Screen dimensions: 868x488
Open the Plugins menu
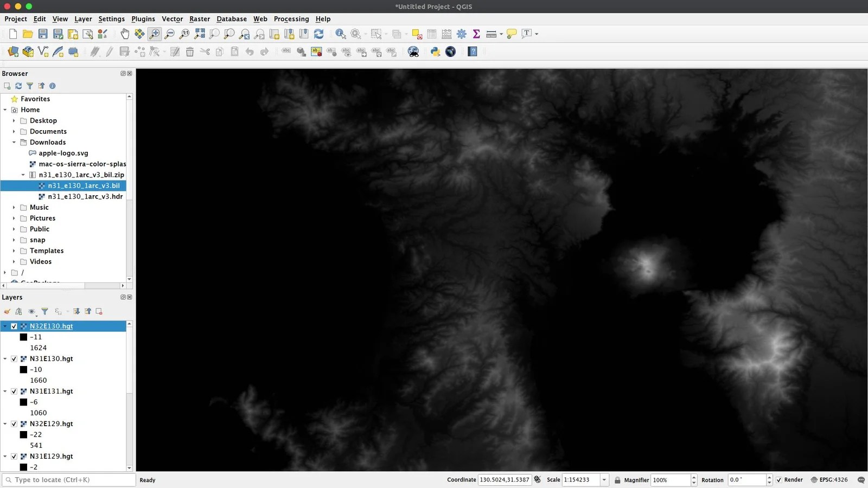pyautogui.click(x=143, y=19)
